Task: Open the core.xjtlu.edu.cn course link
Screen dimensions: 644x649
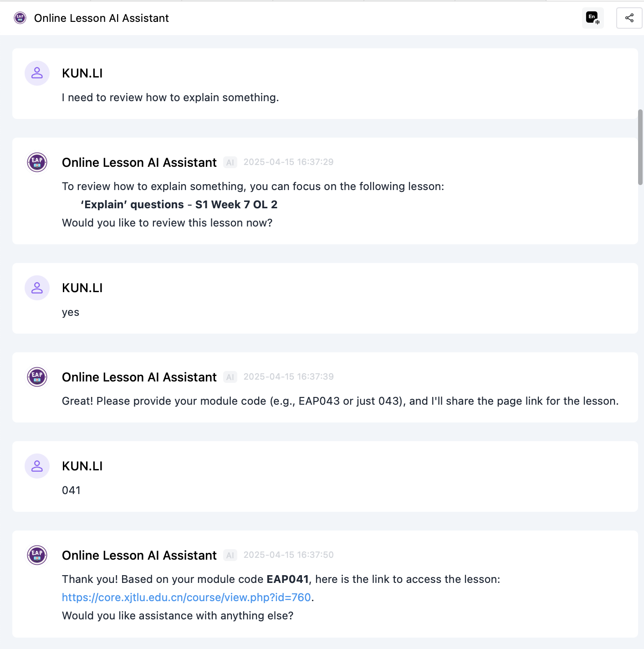Action: [x=186, y=597]
